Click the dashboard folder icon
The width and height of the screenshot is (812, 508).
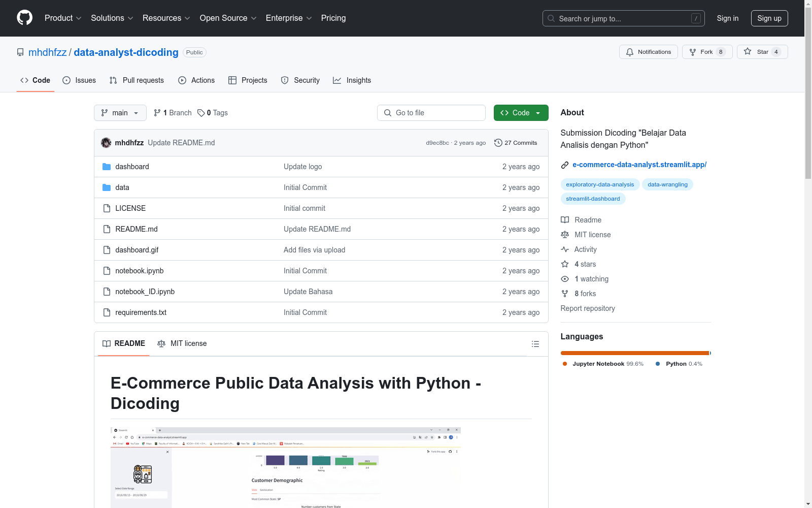[107, 167]
